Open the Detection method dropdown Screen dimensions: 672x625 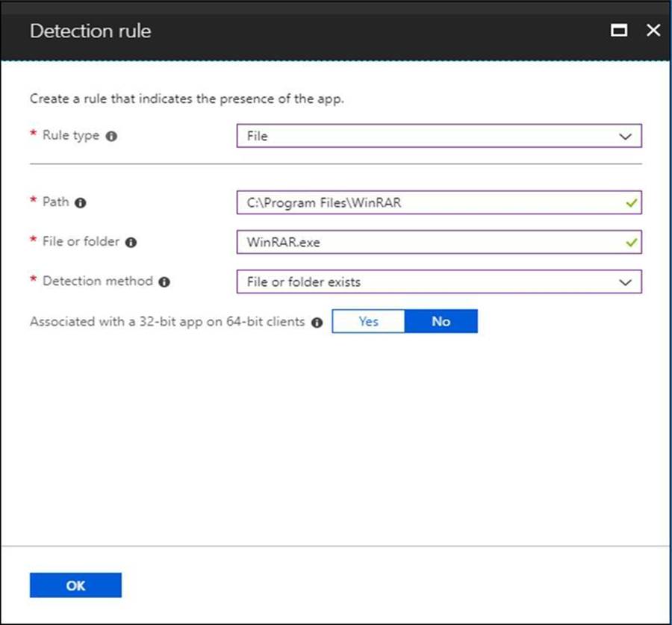(439, 282)
